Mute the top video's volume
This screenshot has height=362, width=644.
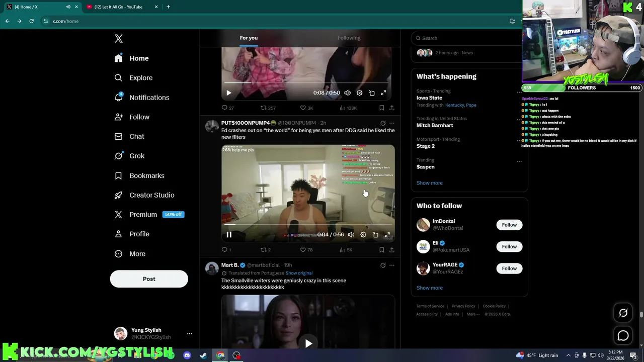(x=347, y=93)
